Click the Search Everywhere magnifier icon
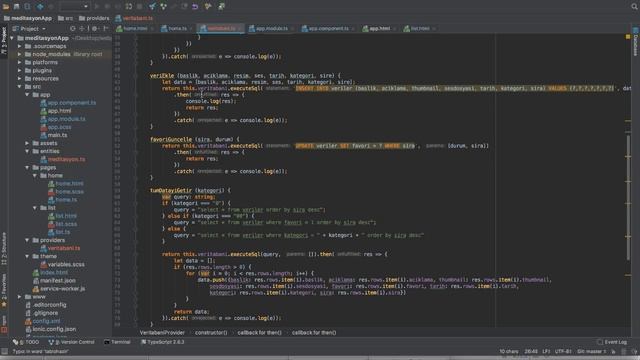640x360 pixels. coord(635,6)
